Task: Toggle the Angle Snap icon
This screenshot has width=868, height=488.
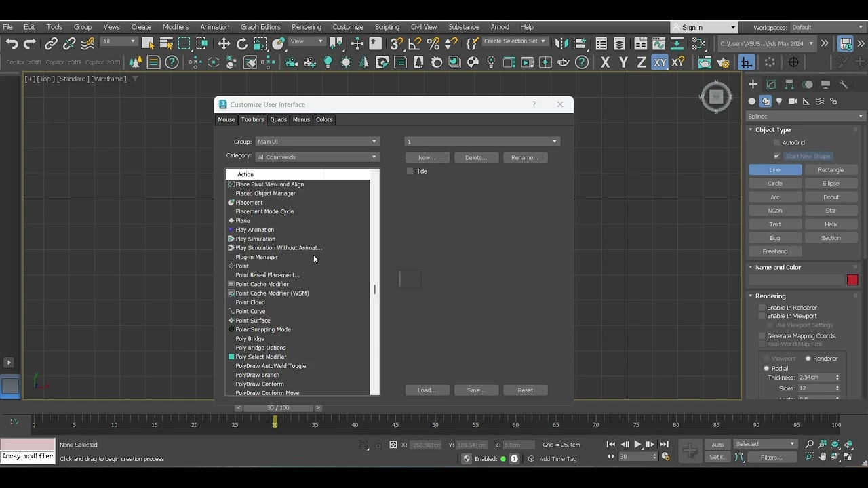Action: [415, 43]
